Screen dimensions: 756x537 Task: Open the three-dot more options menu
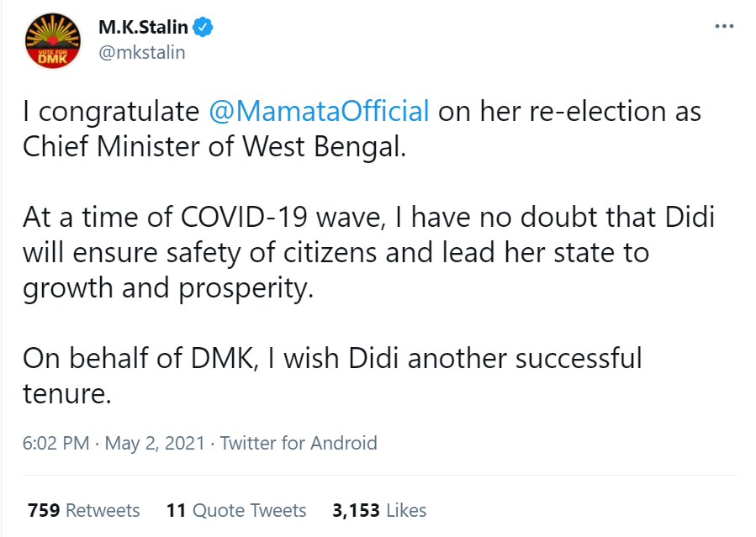[x=723, y=27]
